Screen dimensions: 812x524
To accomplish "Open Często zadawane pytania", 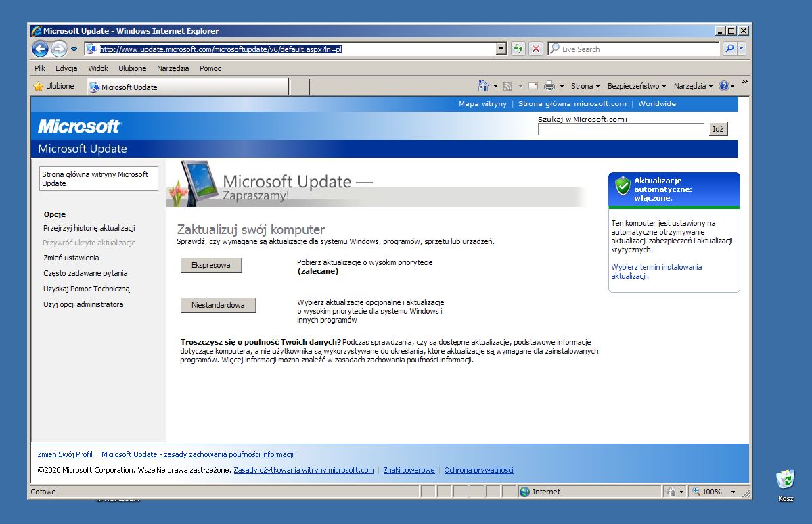I will [x=85, y=273].
